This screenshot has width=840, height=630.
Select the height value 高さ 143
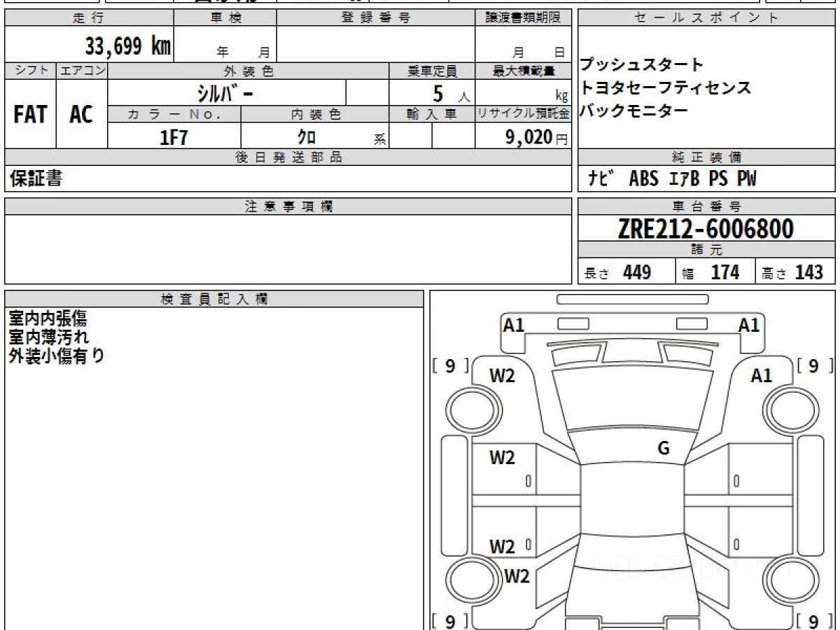(793, 272)
